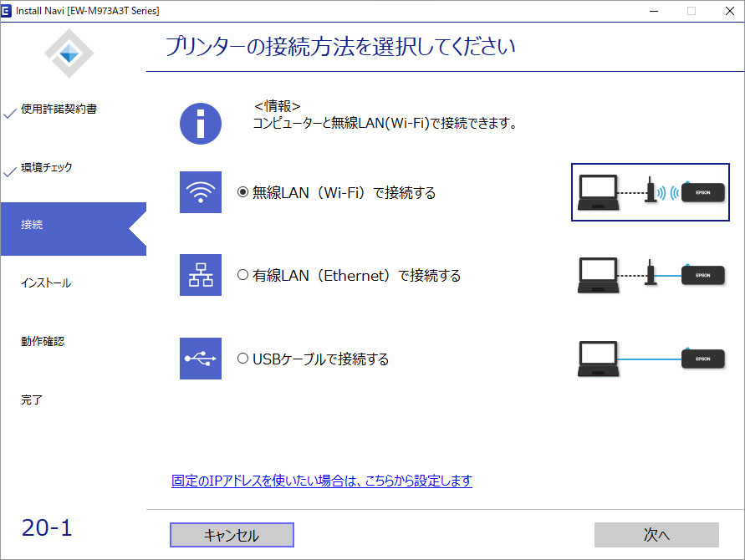The image size is (745, 560).
Task: Click the 次へ button to proceed
Action: [x=656, y=535]
